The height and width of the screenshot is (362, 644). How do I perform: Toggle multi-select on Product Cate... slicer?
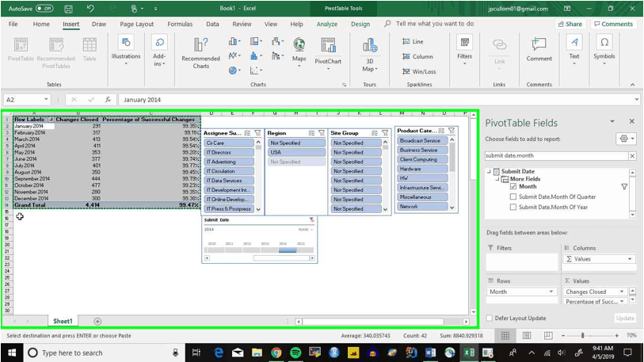[x=441, y=131]
